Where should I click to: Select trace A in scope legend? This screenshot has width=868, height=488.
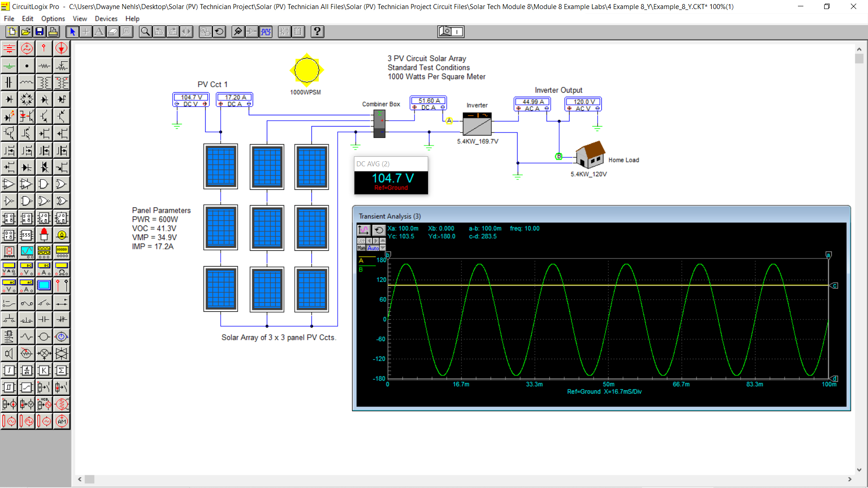coord(361,260)
